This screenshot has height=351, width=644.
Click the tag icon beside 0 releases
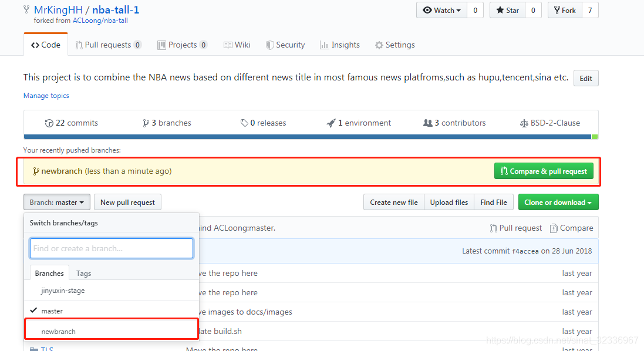[244, 123]
